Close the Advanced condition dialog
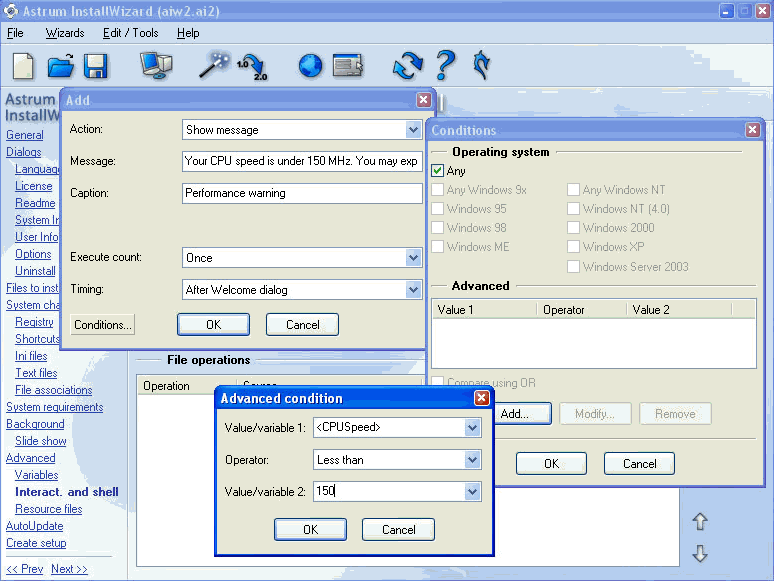The image size is (774, 581). click(481, 397)
